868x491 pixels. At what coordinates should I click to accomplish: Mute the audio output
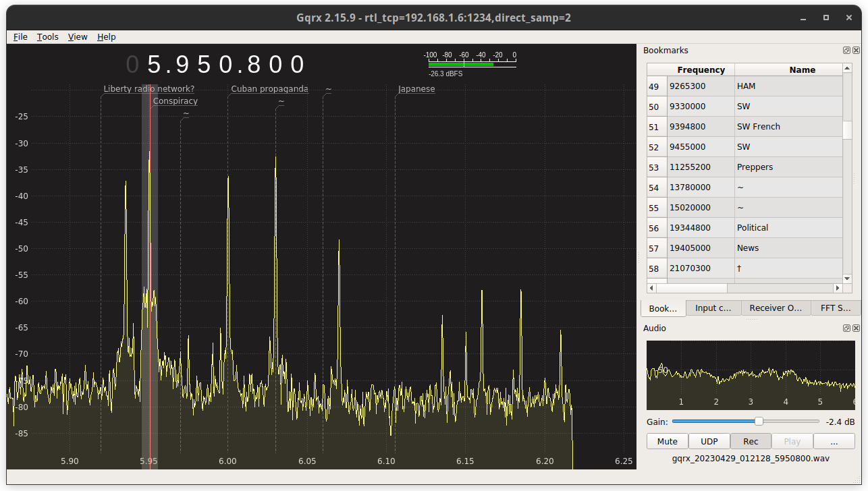[x=667, y=441]
